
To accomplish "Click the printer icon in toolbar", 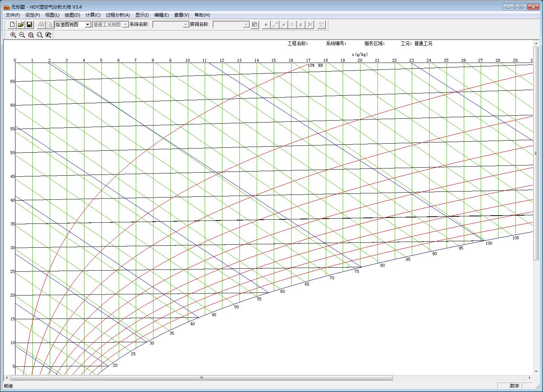I will (41, 24).
